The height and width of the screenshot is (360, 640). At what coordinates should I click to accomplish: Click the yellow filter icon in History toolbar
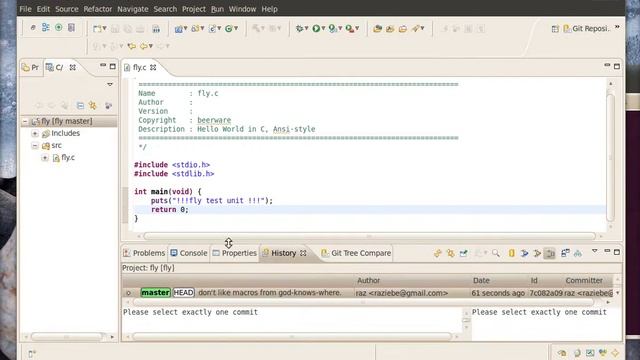(512, 253)
